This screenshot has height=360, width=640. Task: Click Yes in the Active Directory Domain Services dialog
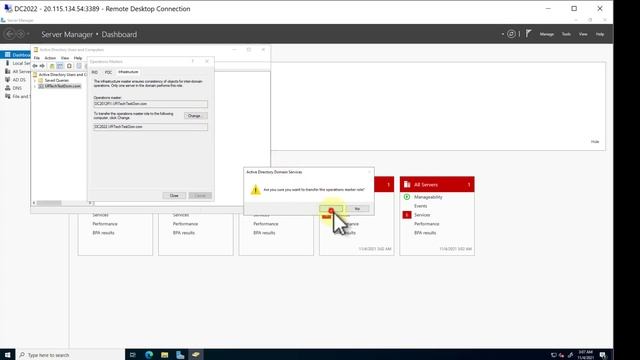point(331,209)
